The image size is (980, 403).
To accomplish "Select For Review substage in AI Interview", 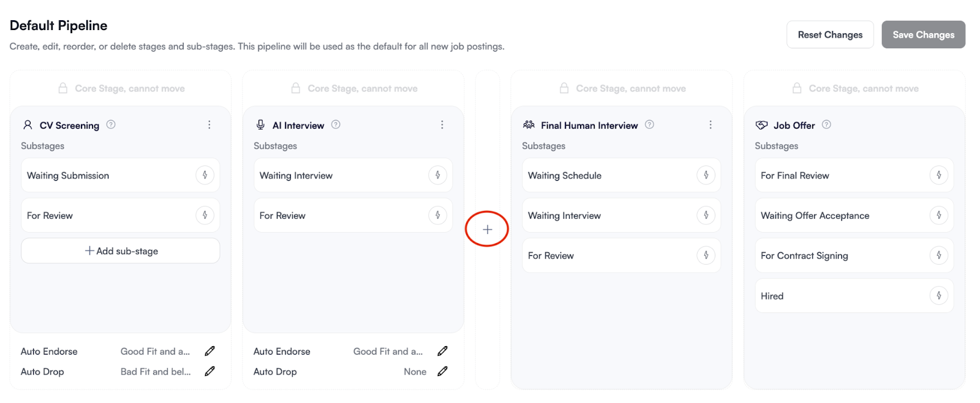I will 353,215.
